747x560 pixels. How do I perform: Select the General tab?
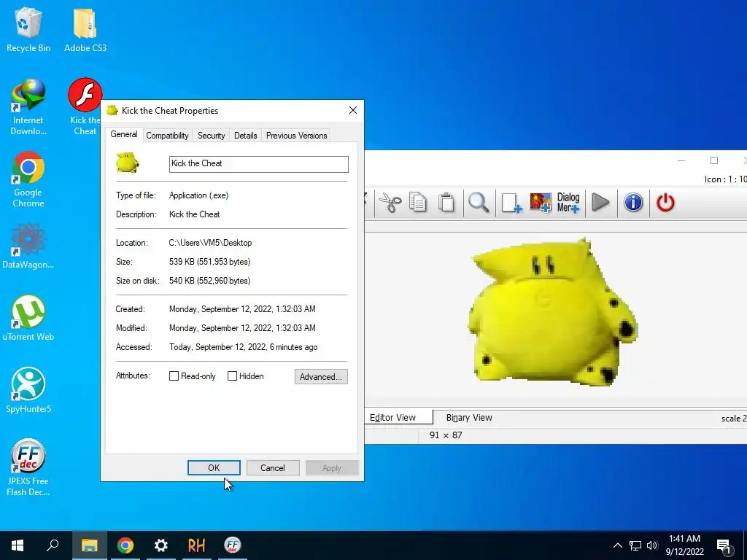coord(124,134)
